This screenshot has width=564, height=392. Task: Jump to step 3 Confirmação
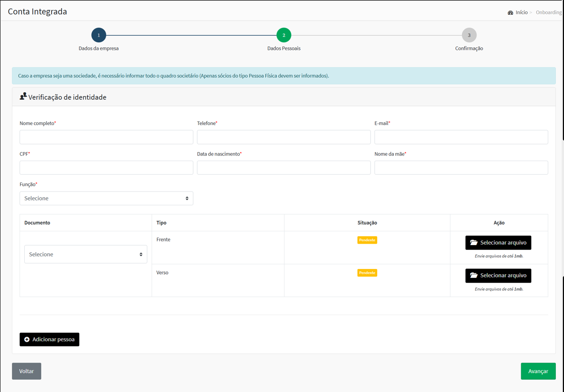coord(469,35)
